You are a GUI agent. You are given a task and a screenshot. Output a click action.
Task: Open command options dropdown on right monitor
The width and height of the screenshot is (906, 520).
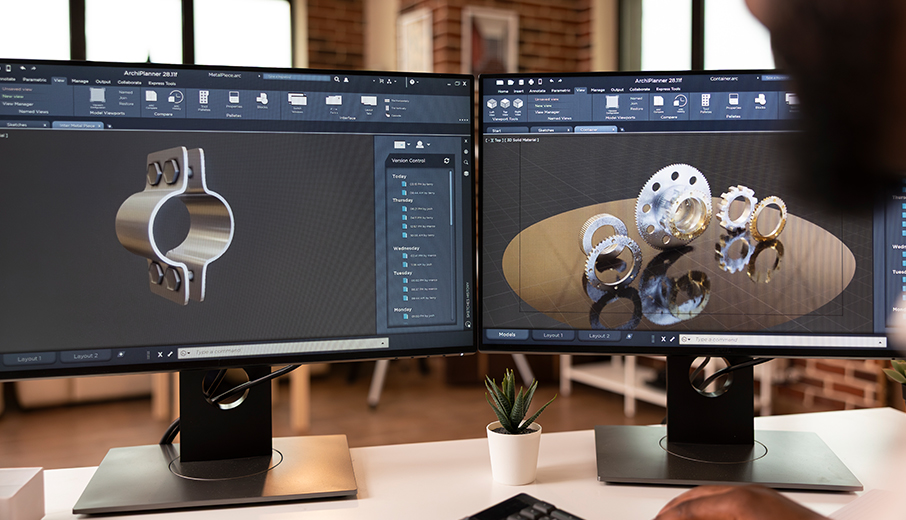[x=685, y=339]
